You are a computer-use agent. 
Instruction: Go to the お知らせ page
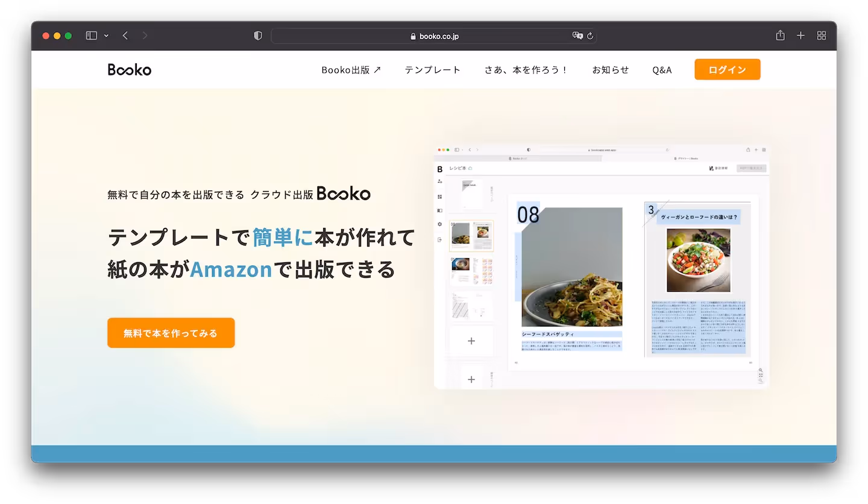click(611, 70)
